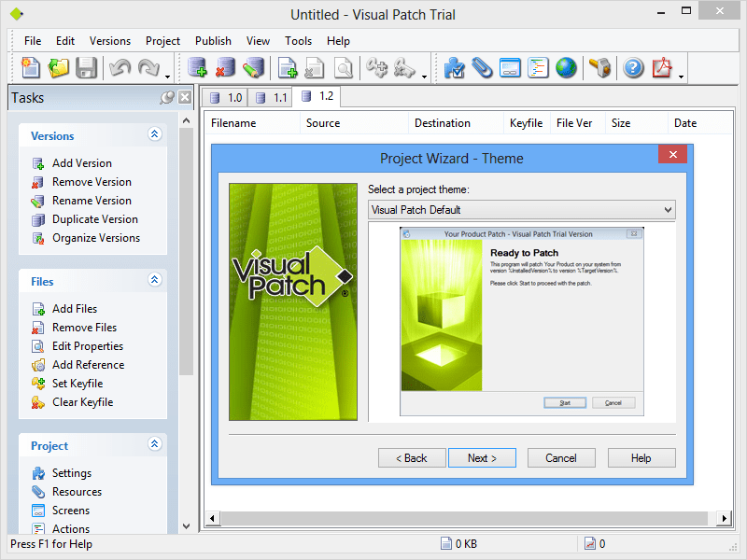747x560 pixels.
Task: Open the Help question mark toolbar icon
Action: tap(634, 67)
